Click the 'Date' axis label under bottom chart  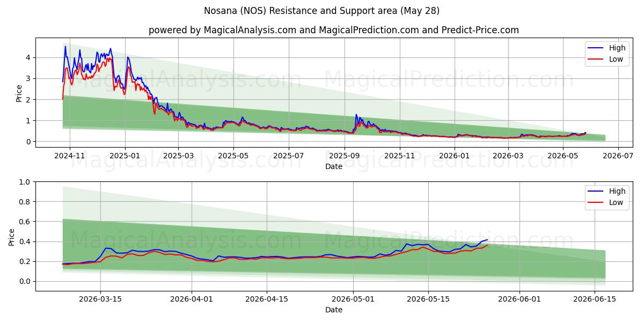pos(333,310)
